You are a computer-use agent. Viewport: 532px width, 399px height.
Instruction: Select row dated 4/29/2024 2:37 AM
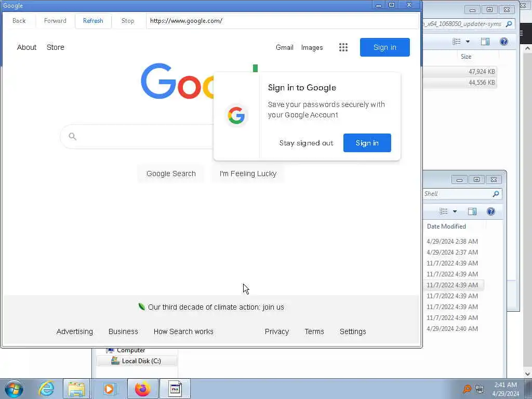coord(453,252)
